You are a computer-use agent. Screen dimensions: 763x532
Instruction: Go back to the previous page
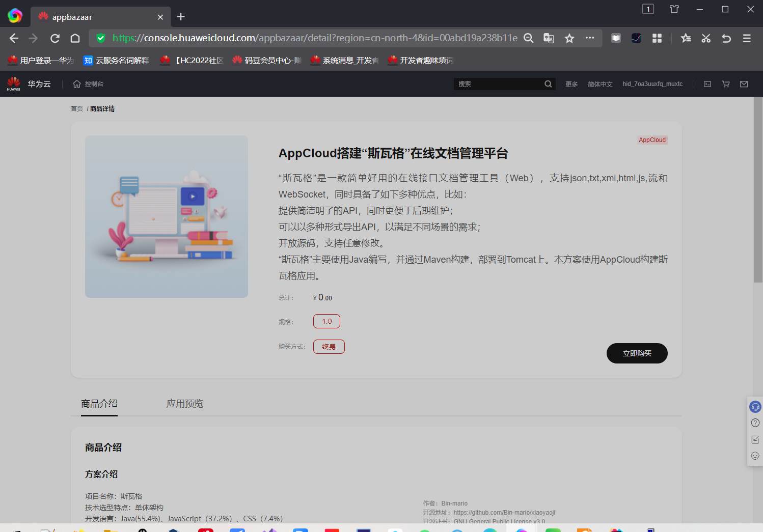pyautogui.click(x=14, y=38)
